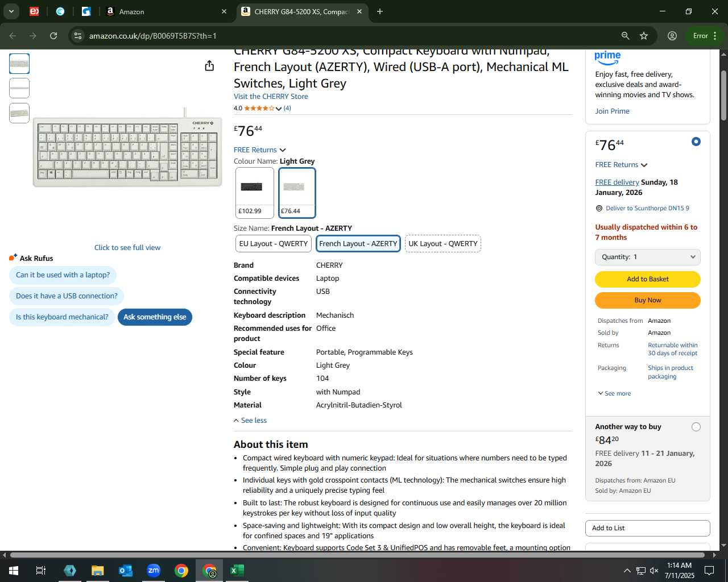Screen dimensions: 728x582
Task: Open the browser profile icon
Action: pyautogui.click(x=672, y=36)
